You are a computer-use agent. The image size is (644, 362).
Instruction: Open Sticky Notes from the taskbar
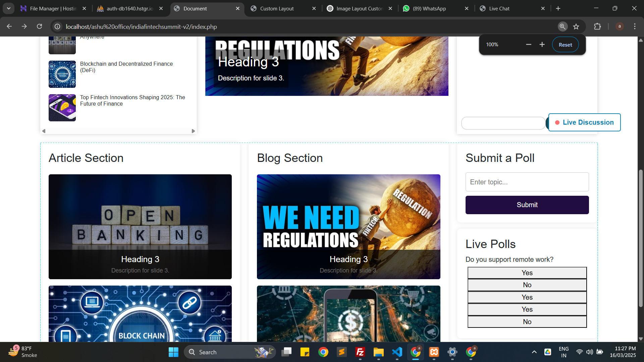pos(305,352)
